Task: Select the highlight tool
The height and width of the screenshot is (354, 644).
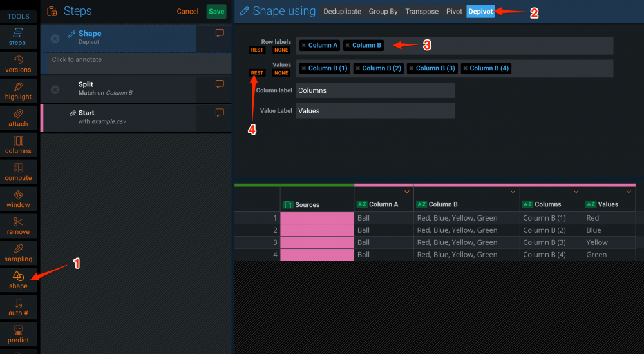Action: point(18,91)
